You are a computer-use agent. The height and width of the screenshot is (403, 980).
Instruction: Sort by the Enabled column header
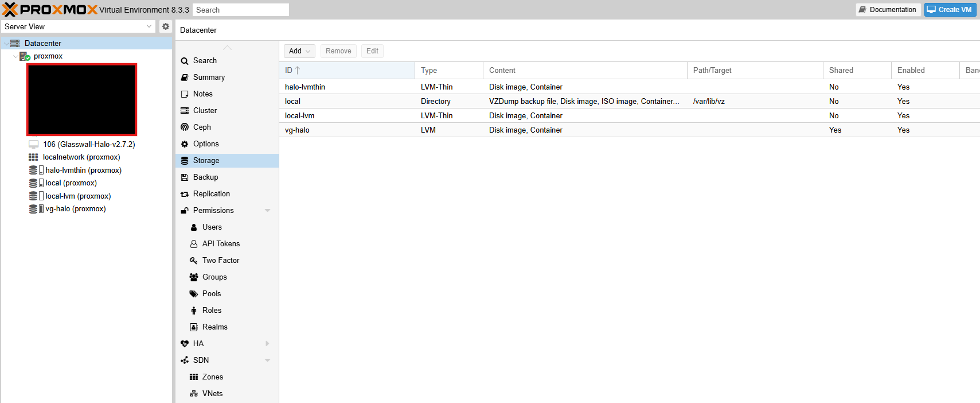click(925, 70)
